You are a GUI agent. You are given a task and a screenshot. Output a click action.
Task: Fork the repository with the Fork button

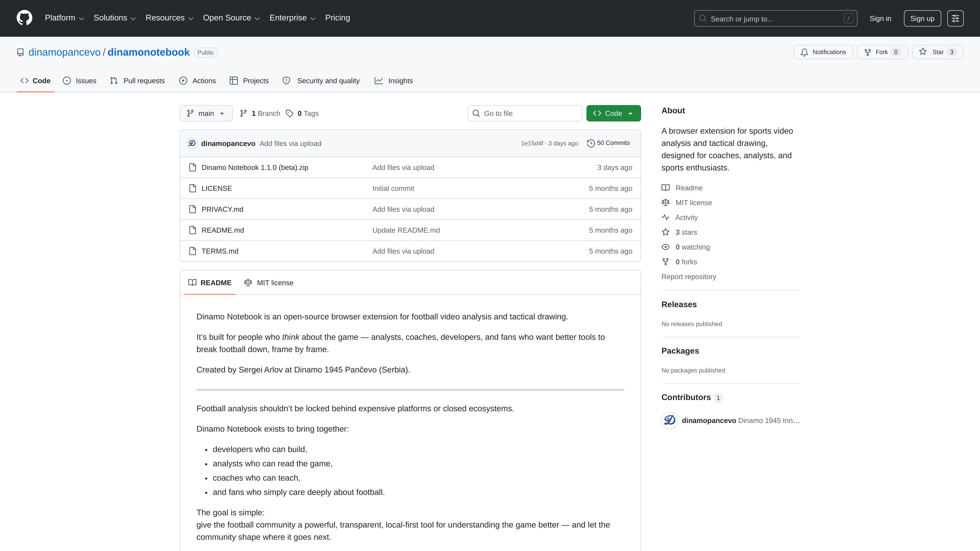pyautogui.click(x=882, y=52)
